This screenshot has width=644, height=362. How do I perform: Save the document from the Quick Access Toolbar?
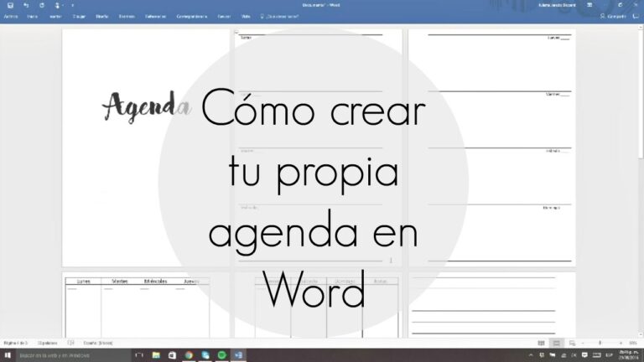[10, 5]
